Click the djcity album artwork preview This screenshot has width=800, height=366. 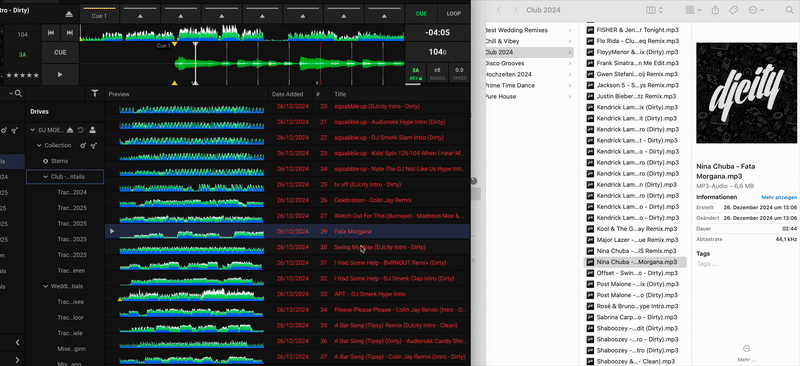point(746,93)
